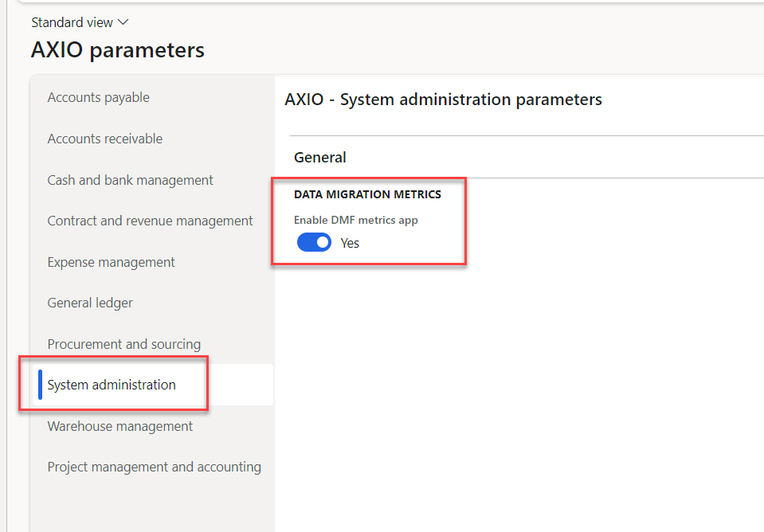
Task: Click the General section header
Action: tap(319, 157)
